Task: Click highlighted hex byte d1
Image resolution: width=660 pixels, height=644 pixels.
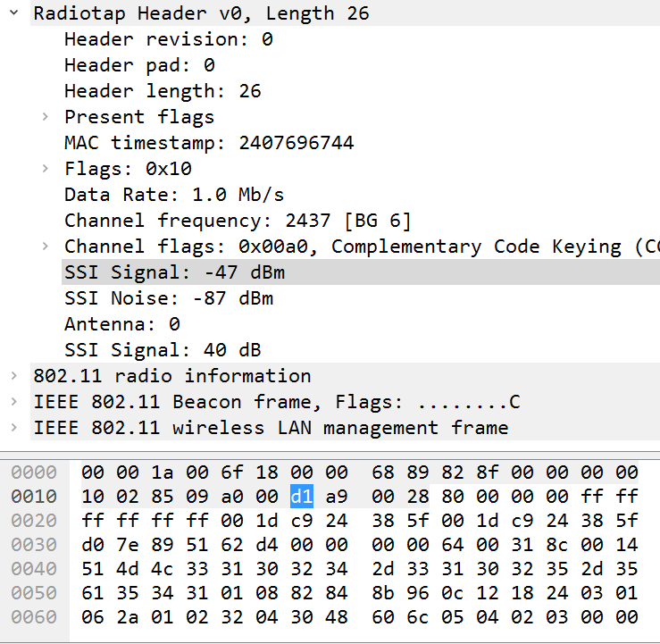Action: (302, 497)
